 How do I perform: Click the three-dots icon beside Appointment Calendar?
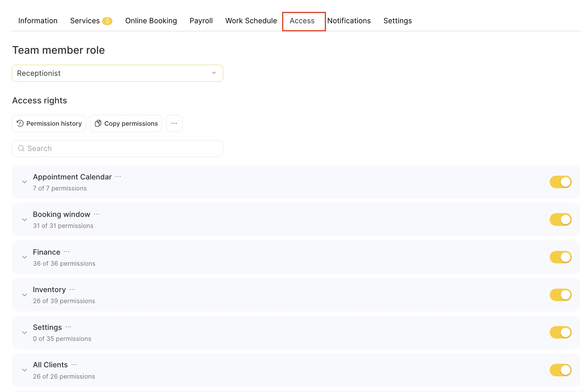click(x=118, y=177)
